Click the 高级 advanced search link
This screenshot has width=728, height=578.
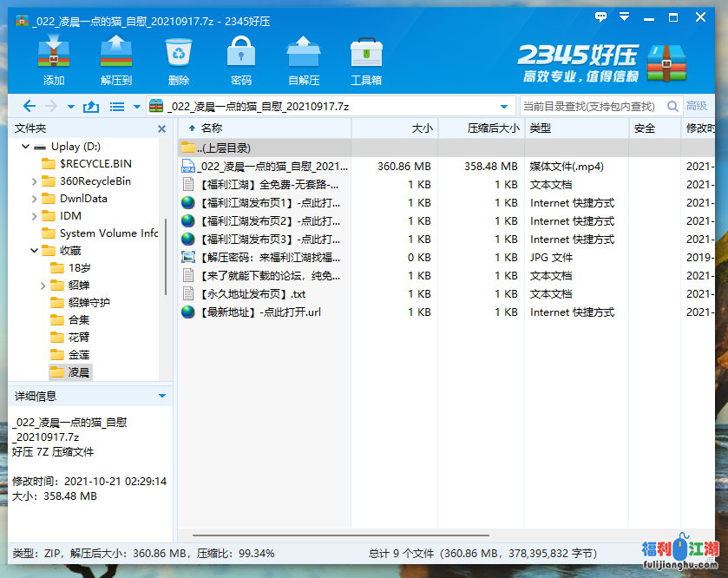pyautogui.click(x=696, y=107)
